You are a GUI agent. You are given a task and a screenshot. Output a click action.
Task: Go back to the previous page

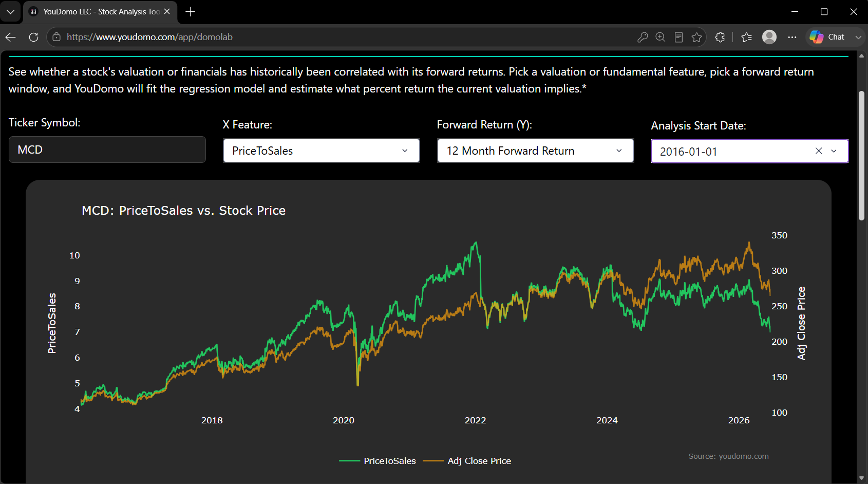pos(11,37)
